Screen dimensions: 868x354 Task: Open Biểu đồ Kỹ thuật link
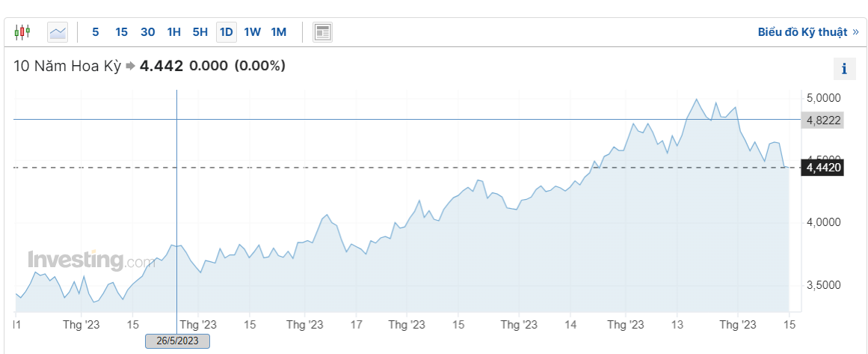point(802,32)
